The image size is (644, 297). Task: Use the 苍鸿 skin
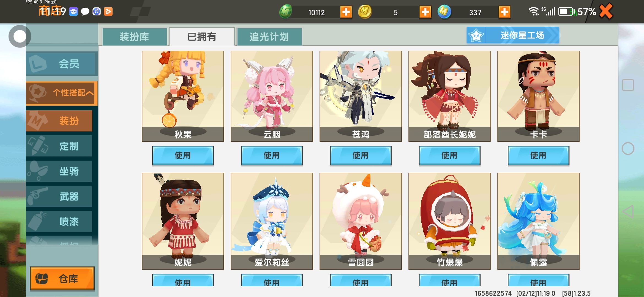[x=361, y=155]
